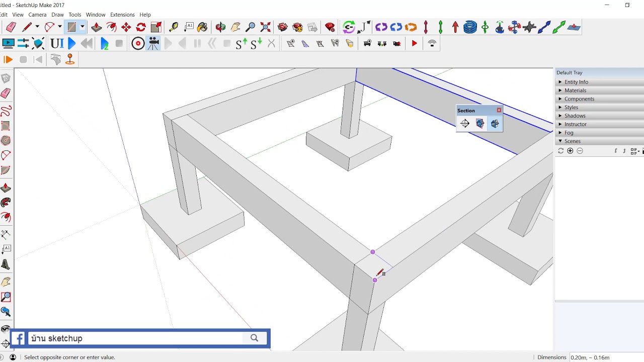This screenshot has height=362, width=644.
Task: Expand the Shadows panel
Action: click(x=600, y=116)
